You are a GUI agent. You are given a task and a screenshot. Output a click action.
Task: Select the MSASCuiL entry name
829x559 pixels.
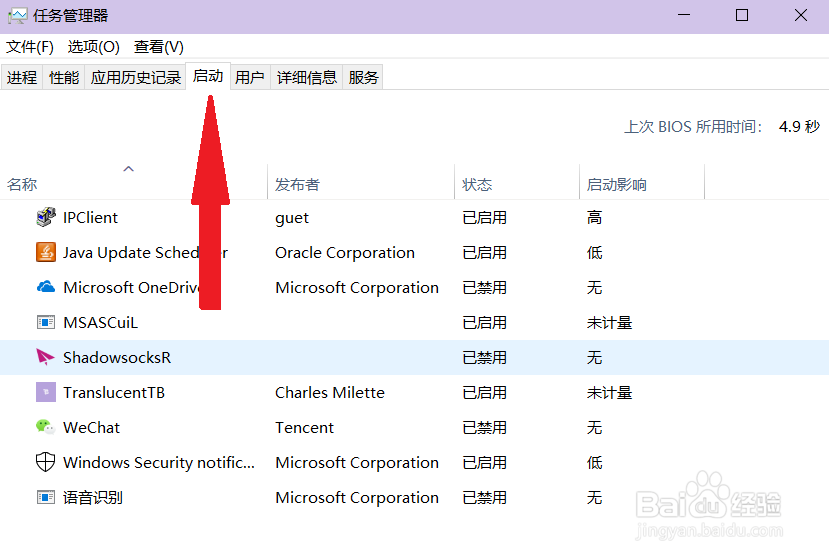pyautogui.click(x=100, y=322)
